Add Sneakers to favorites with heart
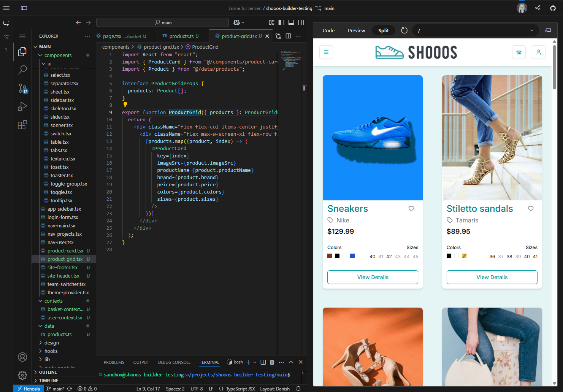This screenshot has width=563, height=392. click(411, 209)
